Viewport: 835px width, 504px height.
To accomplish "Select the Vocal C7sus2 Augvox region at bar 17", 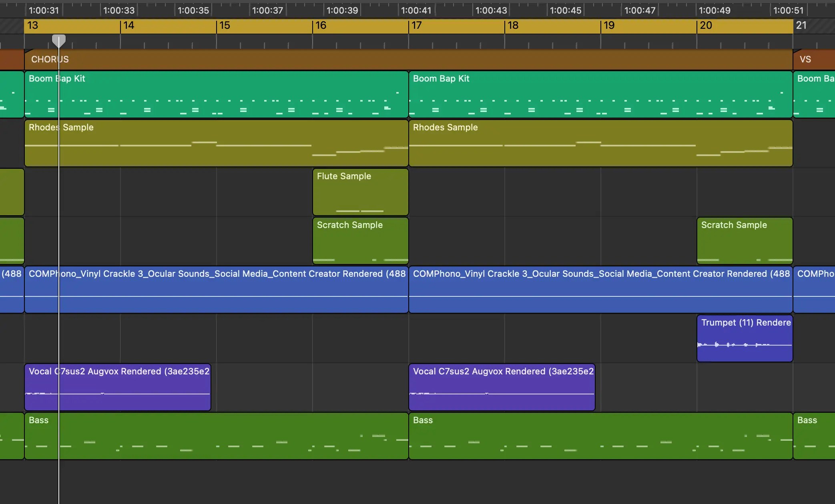I will [502, 387].
